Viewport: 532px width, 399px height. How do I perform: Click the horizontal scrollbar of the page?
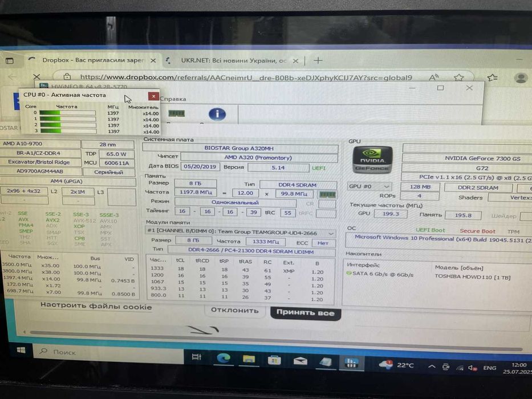point(276,341)
